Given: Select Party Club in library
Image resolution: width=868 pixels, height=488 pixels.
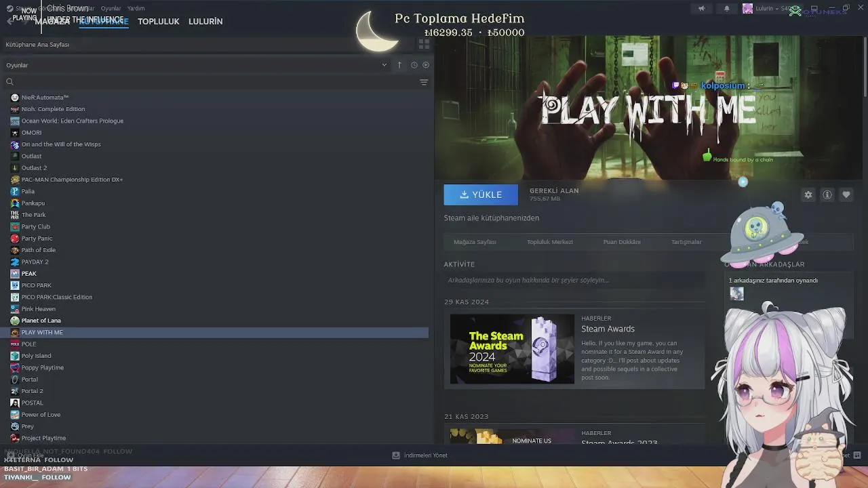Looking at the screenshot, I should point(35,226).
